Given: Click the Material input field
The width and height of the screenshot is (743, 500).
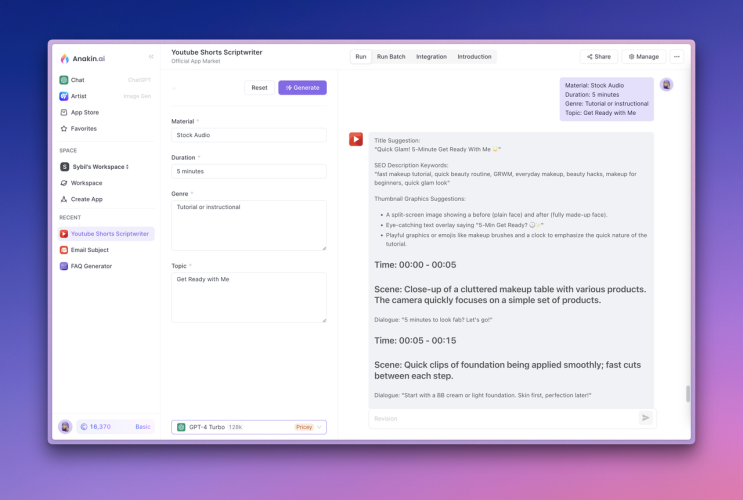Looking at the screenshot, I should pyautogui.click(x=249, y=135).
